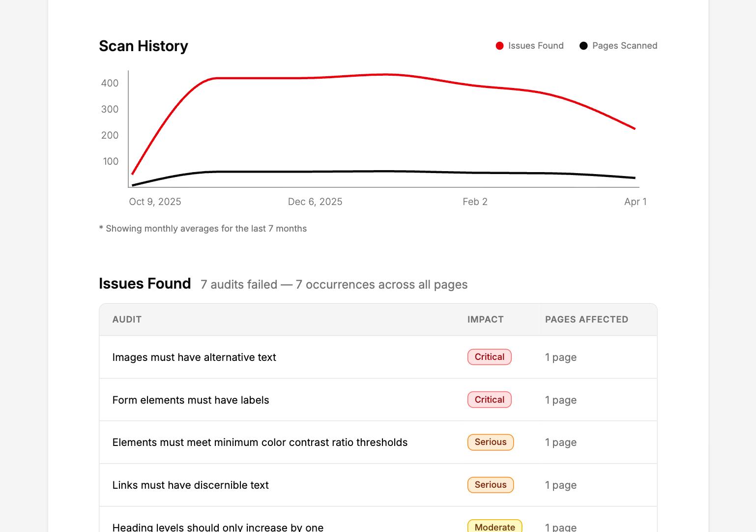Toggle the Pages Scanned legend label
Image resolution: width=756 pixels, height=532 pixels.
(625, 46)
